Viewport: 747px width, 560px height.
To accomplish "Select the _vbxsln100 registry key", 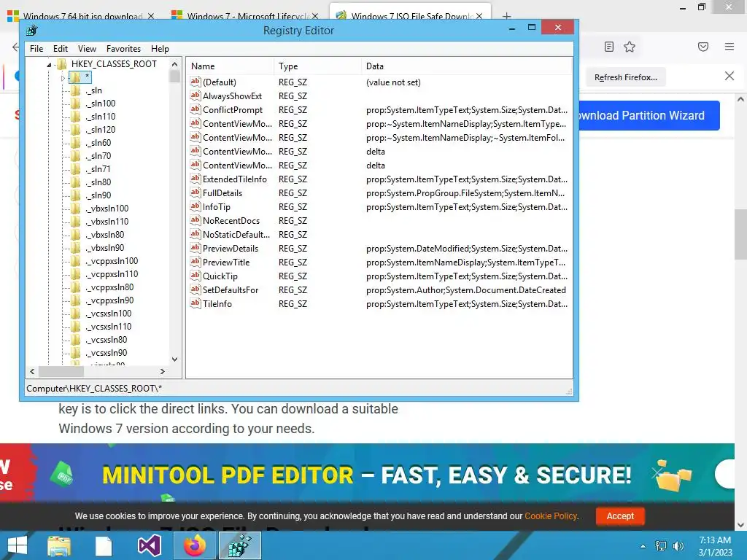I will [107, 209].
